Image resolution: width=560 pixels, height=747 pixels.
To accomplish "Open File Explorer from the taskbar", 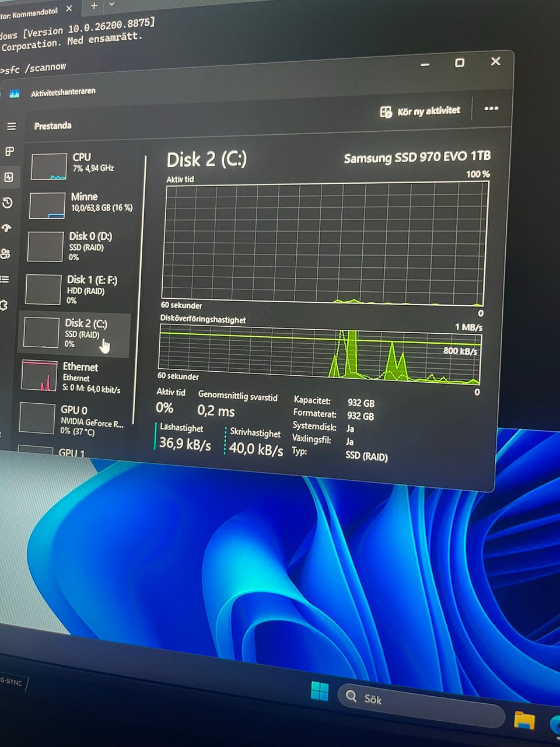I will pyautogui.click(x=524, y=721).
